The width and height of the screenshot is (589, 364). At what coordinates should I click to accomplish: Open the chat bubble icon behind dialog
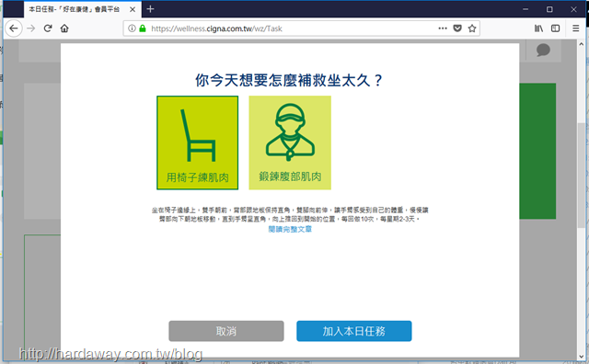click(x=543, y=51)
